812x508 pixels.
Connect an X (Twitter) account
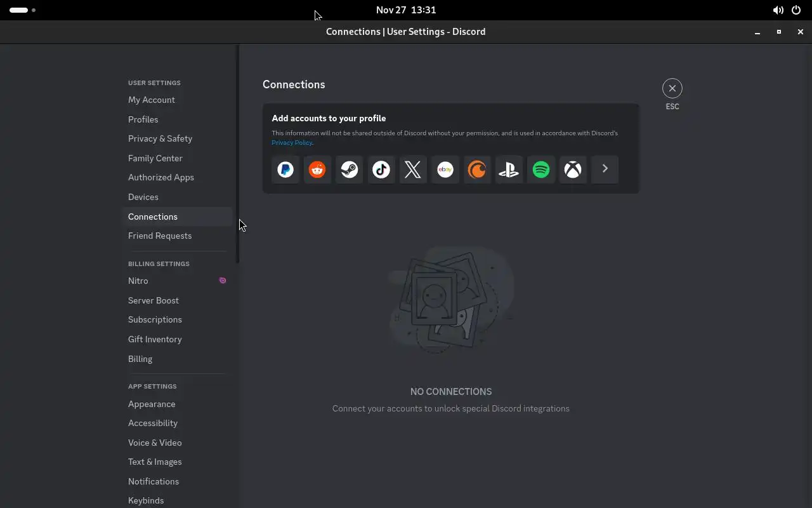pos(413,170)
